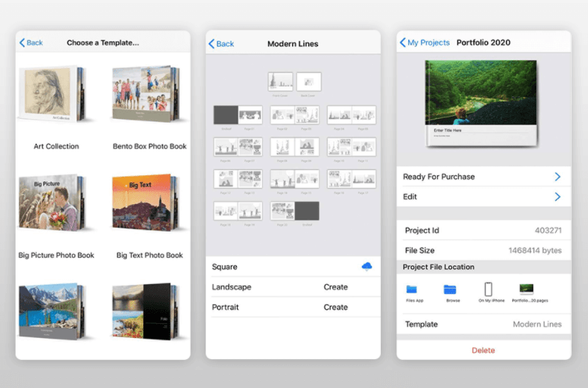Go back from Modern Lines screen
588x388 pixels.
pos(221,44)
